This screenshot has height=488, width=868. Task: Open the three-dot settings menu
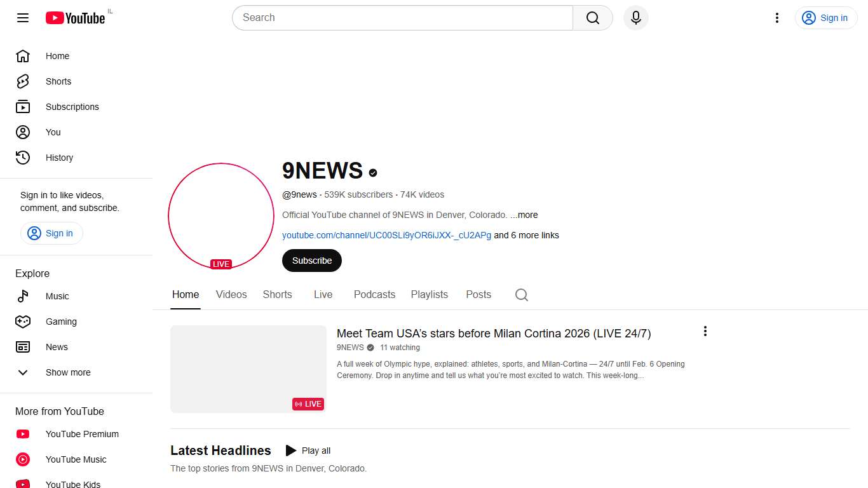pyautogui.click(x=776, y=18)
